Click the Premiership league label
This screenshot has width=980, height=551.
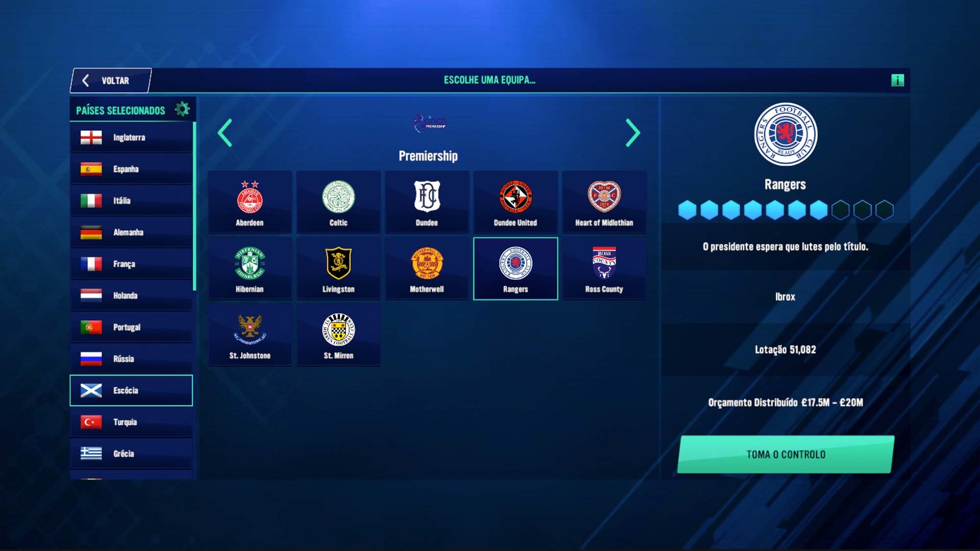[x=427, y=156]
